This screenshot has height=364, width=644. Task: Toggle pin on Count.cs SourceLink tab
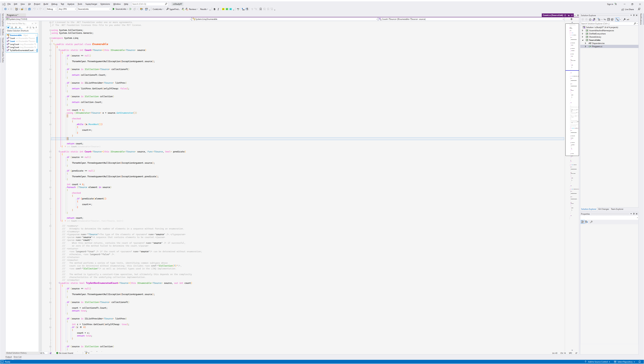569,15
